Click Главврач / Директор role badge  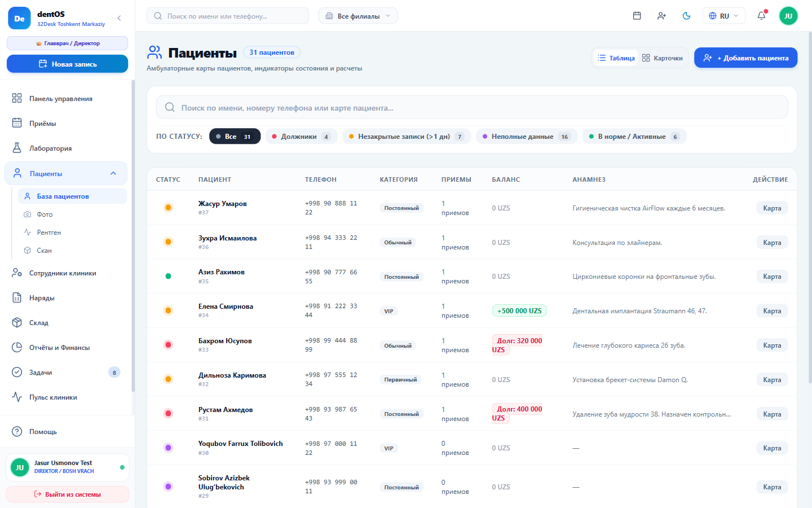(67, 43)
